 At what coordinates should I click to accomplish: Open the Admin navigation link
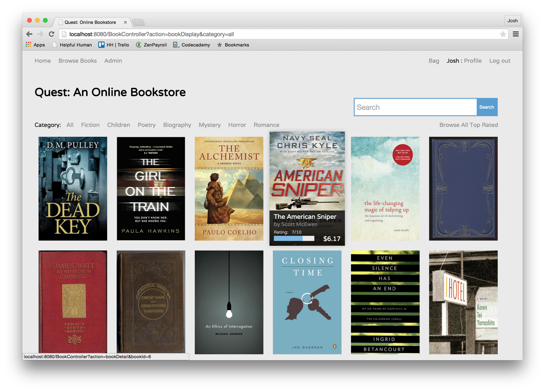[x=113, y=61]
